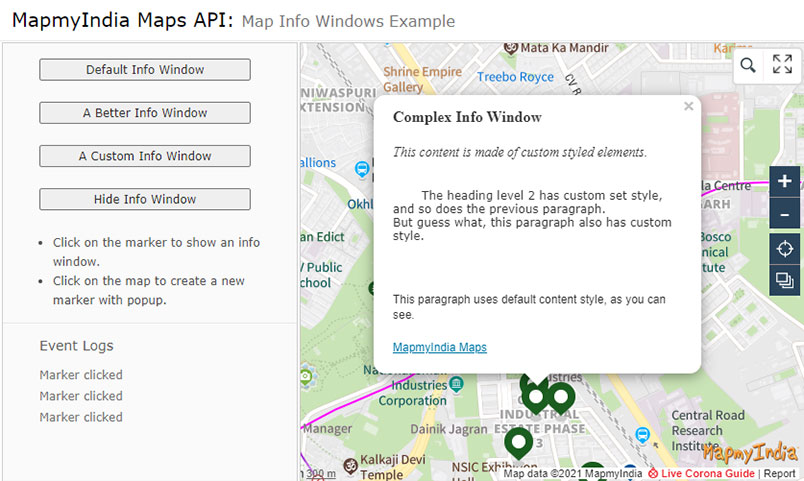Image resolution: width=804 pixels, height=481 pixels.
Task: Click the bus stop icon near Okhla
Action: (362, 169)
